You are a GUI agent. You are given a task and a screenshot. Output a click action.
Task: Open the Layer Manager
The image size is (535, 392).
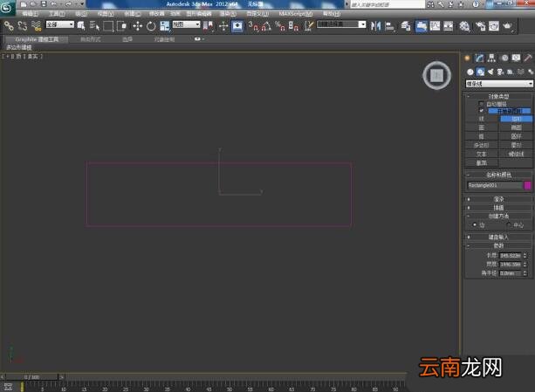click(406, 26)
